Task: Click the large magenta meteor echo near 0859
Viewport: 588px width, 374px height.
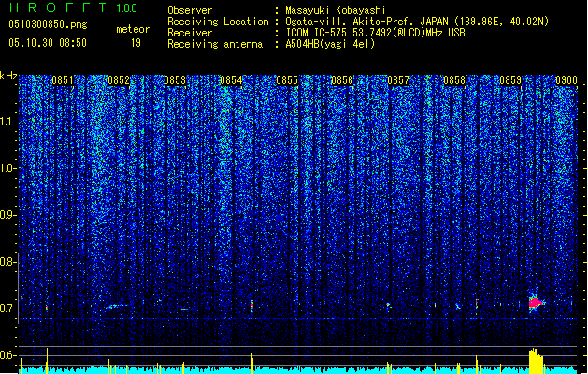Action: [537, 302]
